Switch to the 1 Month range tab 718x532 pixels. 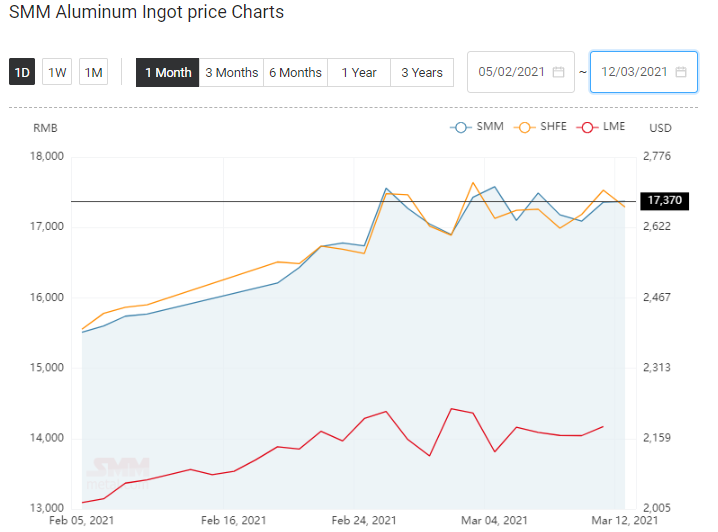pyautogui.click(x=168, y=72)
